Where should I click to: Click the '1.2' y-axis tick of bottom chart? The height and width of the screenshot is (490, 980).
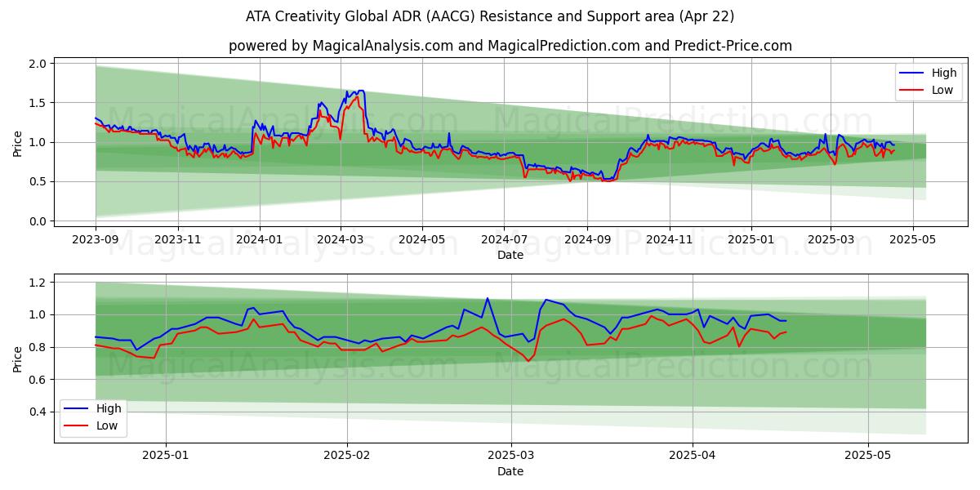[38, 283]
